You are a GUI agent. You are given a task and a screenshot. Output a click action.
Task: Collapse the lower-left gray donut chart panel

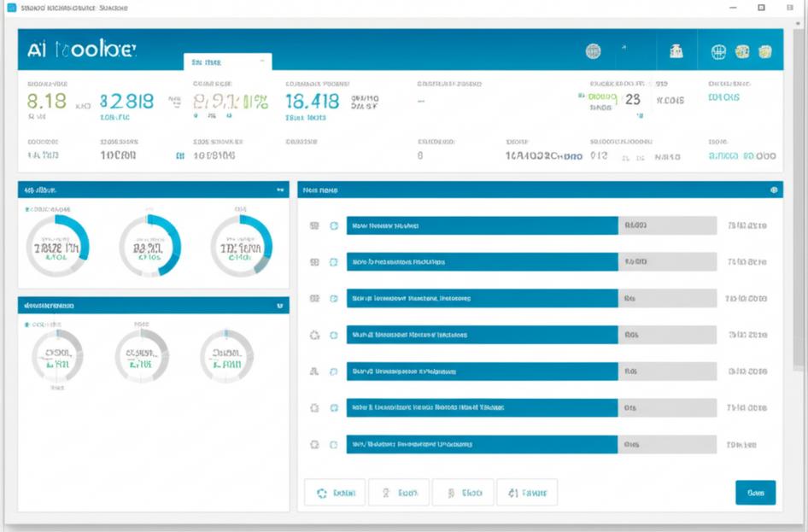coord(279,305)
